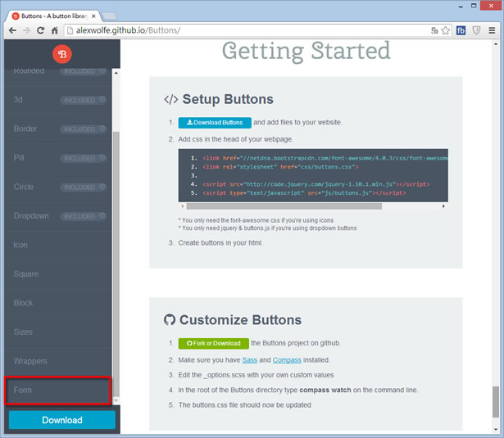The image size is (504, 438).
Task: Click the code block horizontal scrollbar thumb
Action: point(284,206)
